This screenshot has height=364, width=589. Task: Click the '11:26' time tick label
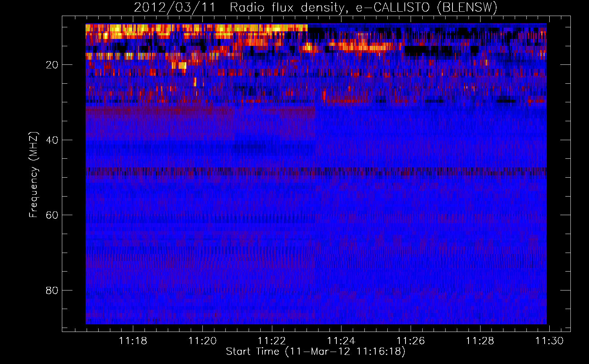pos(411,341)
